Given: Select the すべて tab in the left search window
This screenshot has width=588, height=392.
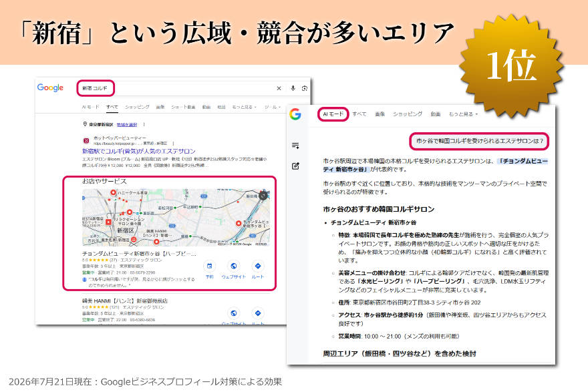Looking at the screenshot, I should (112, 107).
